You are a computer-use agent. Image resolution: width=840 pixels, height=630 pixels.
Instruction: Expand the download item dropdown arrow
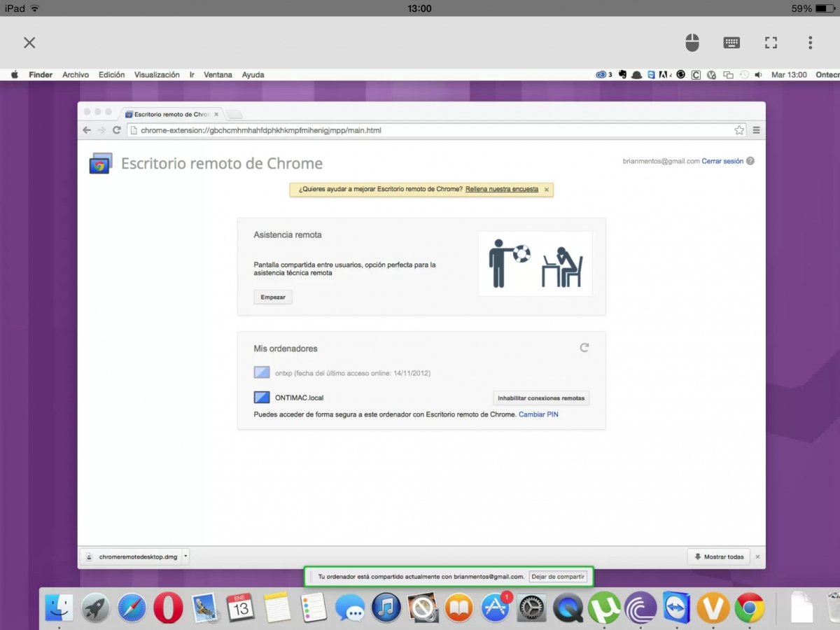pyautogui.click(x=185, y=557)
